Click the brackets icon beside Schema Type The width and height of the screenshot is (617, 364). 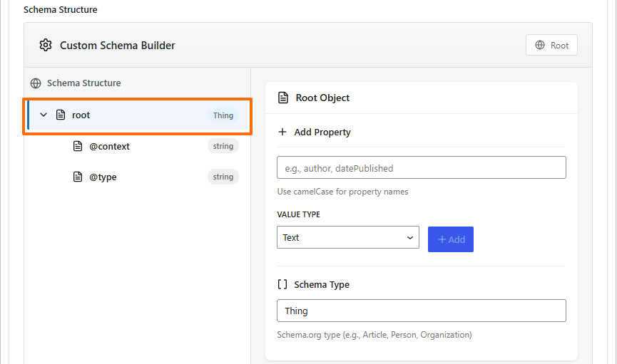pyautogui.click(x=282, y=284)
